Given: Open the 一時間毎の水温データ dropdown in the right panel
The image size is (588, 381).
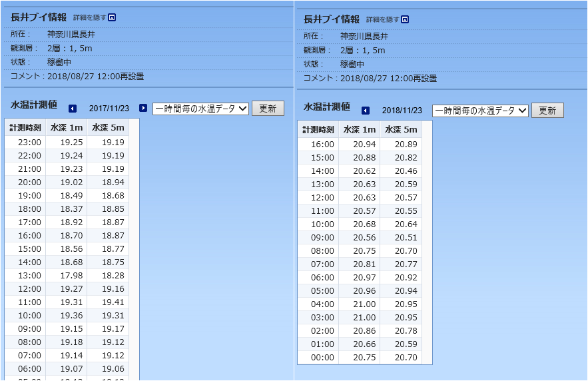Looking at the screenshot, I should (x=480, y=111).
